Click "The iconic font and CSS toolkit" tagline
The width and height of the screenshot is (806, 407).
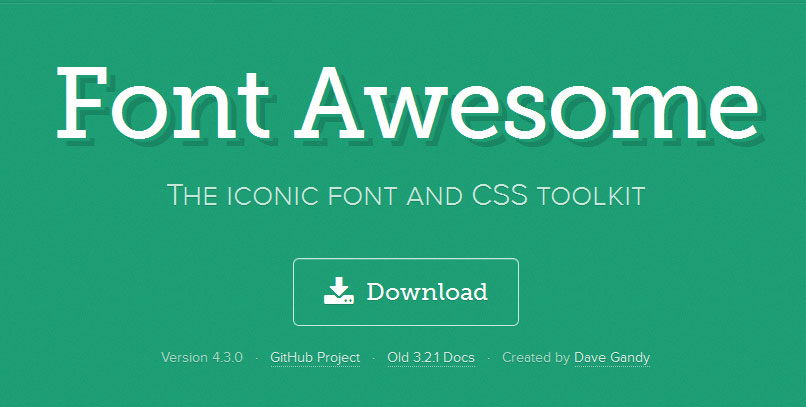406,195
